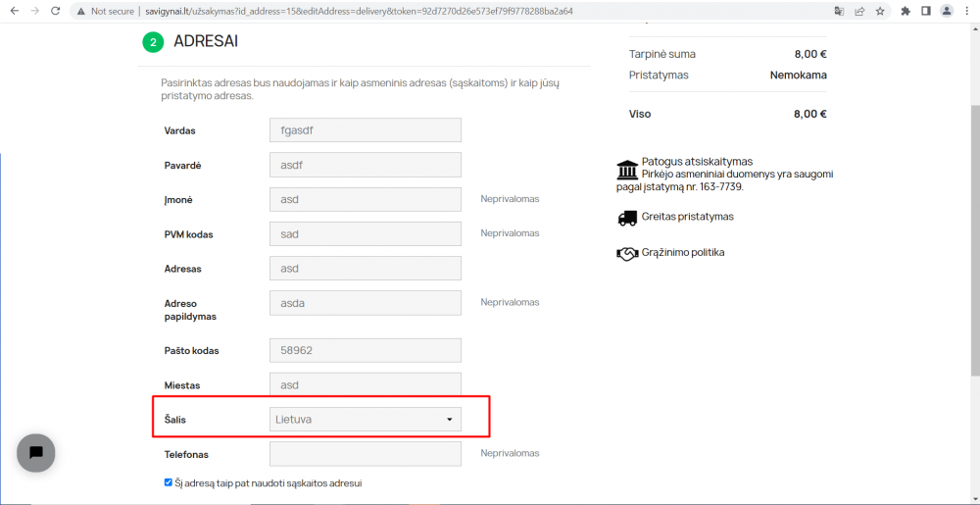Click the Įmonė company field
Screen dimensions: 980x505
point(366,199)
